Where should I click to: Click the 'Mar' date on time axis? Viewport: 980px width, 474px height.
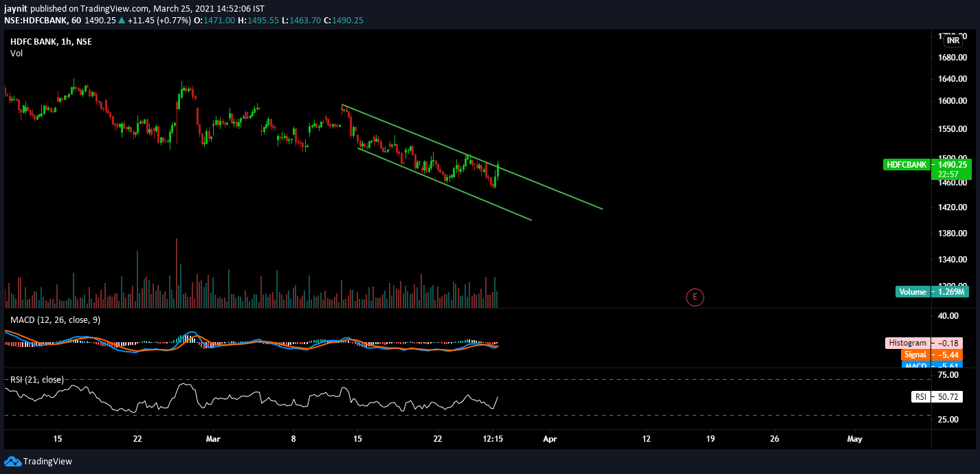point(214,438)
